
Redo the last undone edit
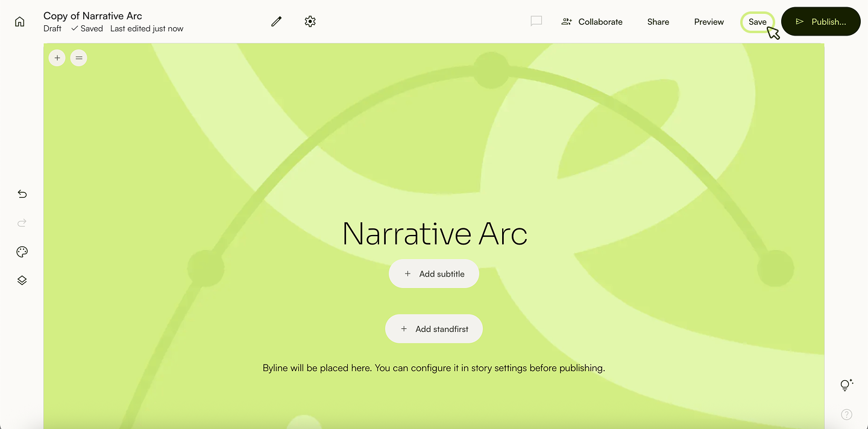(x=22, y=223)
